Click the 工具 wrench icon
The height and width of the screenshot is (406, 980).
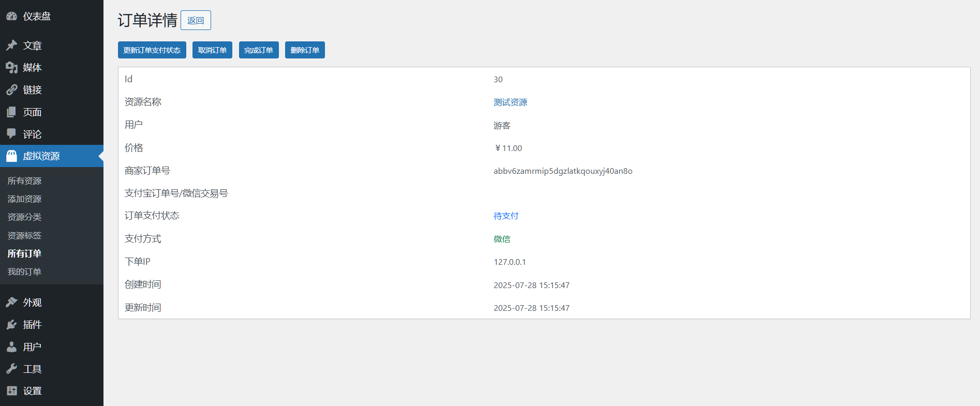pyautogui.click(x=11, y=369)
